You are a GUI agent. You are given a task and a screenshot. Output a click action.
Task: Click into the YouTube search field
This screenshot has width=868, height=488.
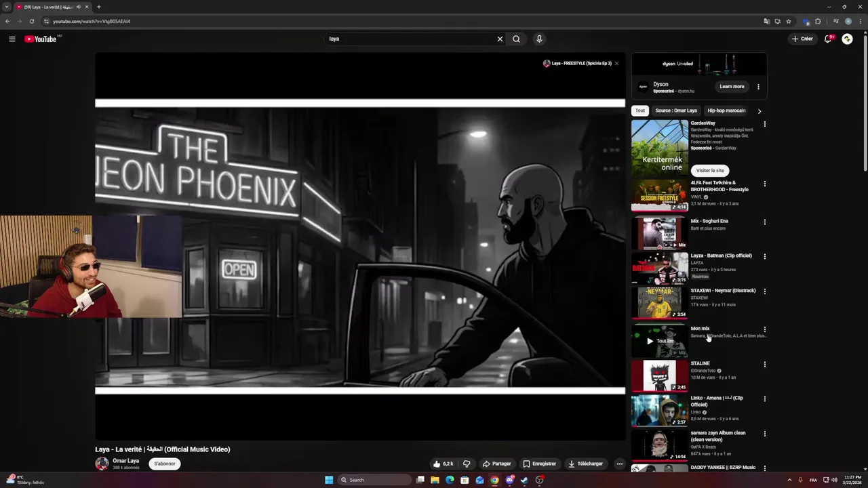click(x=410, y=39)
